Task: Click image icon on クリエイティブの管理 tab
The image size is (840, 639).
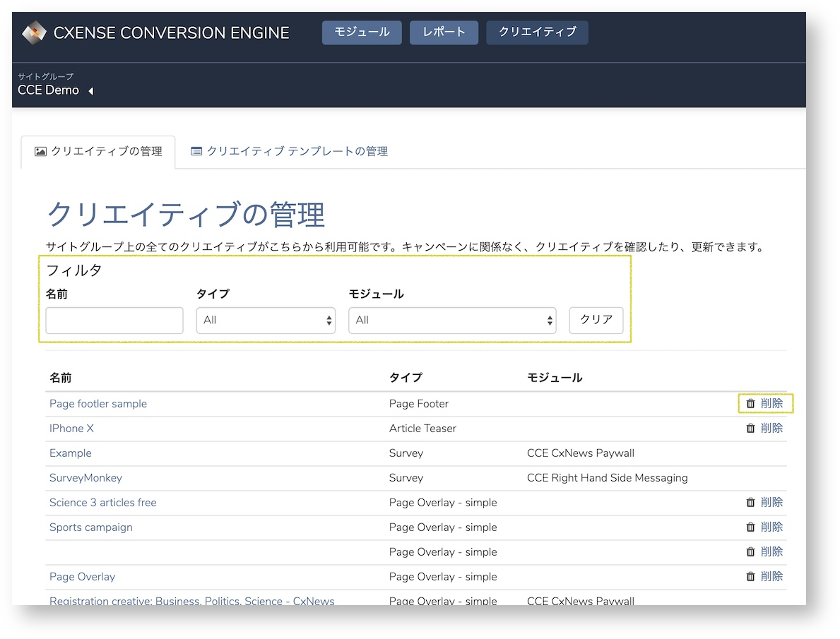Action: click(x=40, y=152)
